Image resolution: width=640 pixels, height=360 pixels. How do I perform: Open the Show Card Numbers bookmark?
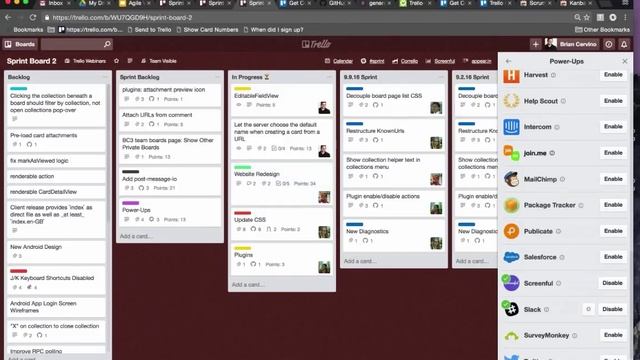point(207,29)
